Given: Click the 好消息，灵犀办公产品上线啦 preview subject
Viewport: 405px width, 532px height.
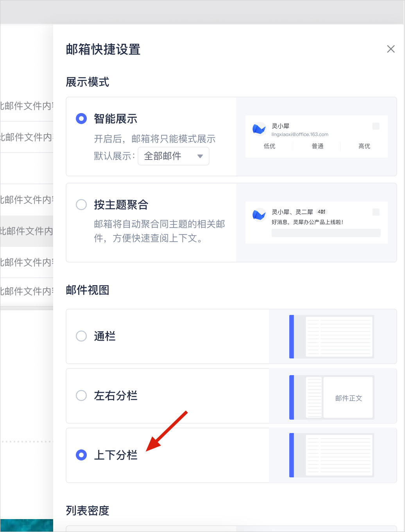Looking at the screenshot, I should (307, 222).
